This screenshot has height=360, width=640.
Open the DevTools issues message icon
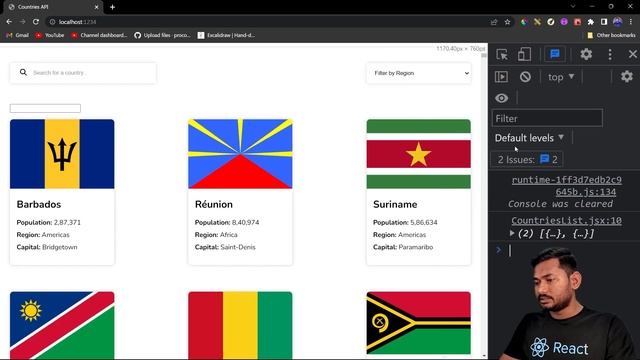555,54
